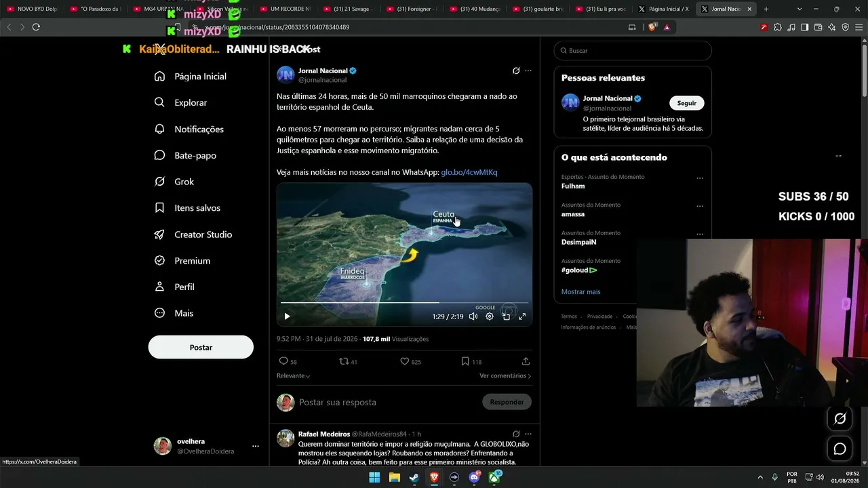Show hidden system tray icons
Screen dimensions: 868x488
tap(759, 477)
